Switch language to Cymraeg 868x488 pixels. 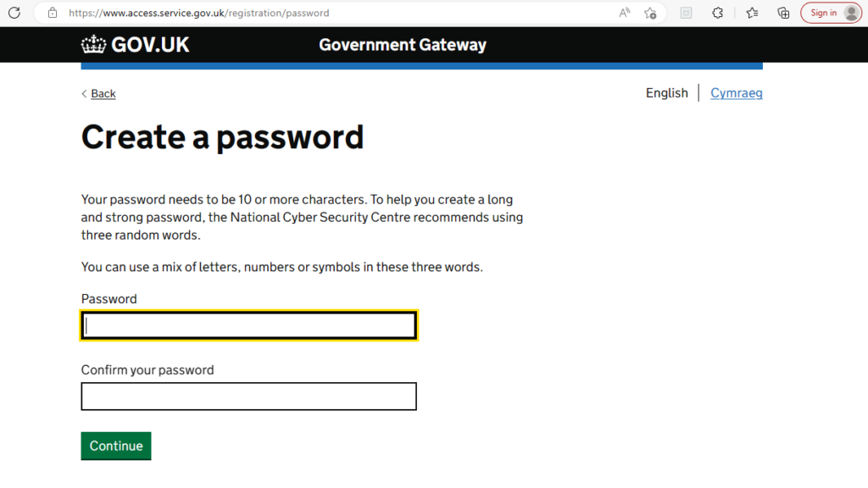point(737,93)
